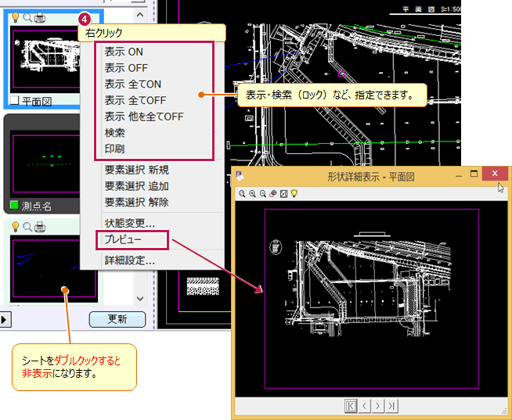The image size is (512, 420).
Task: Select bottom sheet thumbnail with blue lines
Action: (54, 268)
